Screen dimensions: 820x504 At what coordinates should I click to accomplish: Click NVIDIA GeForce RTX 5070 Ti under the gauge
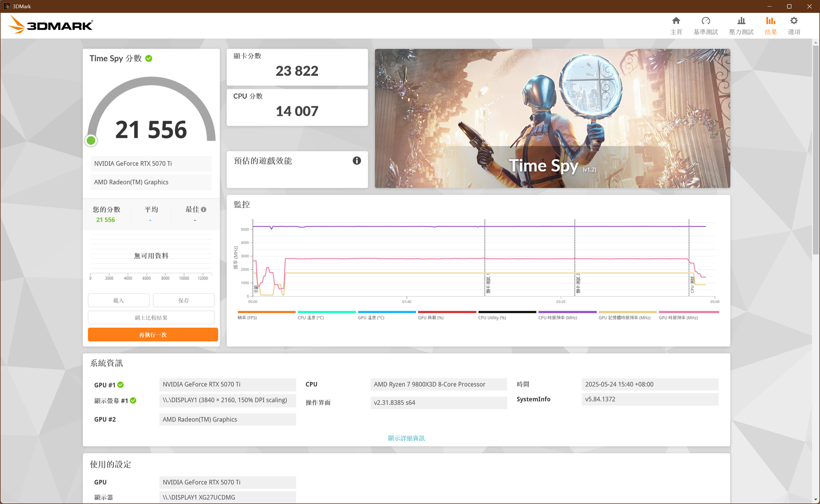[x=151, y=164]
